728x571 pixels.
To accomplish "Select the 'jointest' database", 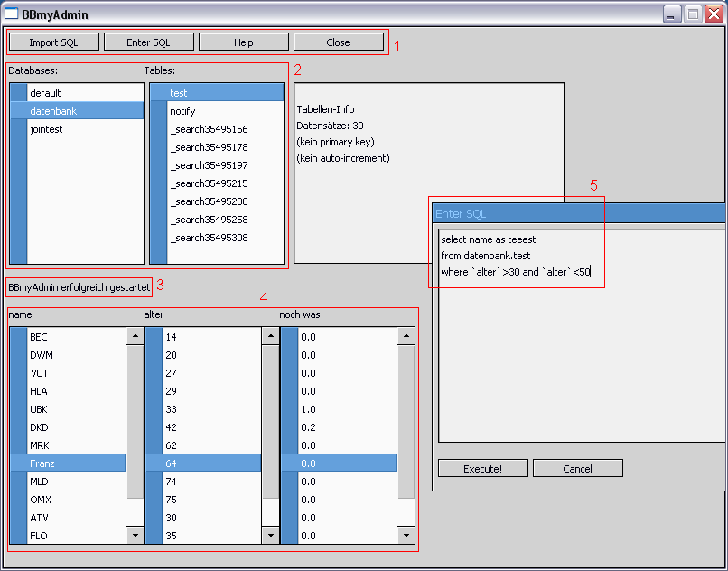I will pyautogui.click(x=46, y=129).
